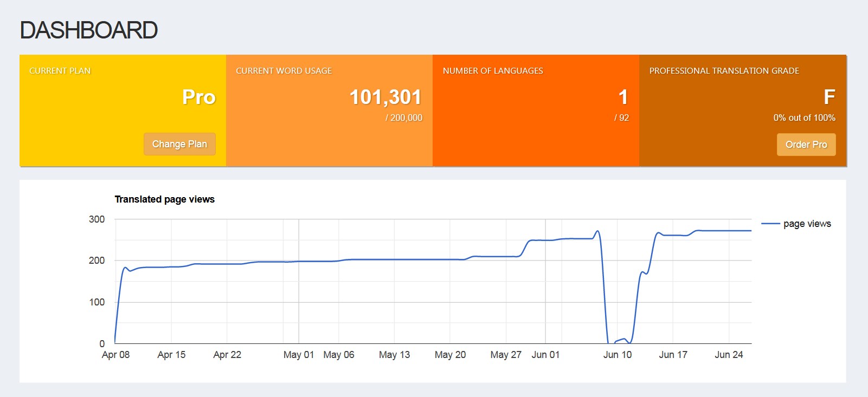Click the page views legend entry
Viewport: 868px width, 397px height.
(807, 224)
